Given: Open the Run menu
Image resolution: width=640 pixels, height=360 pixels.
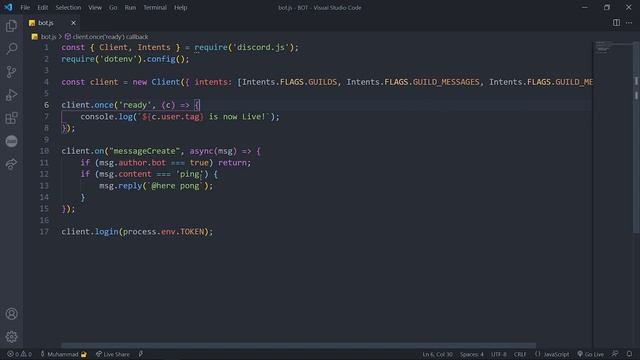Looking at the screenshot, I should tap(130, 7).
